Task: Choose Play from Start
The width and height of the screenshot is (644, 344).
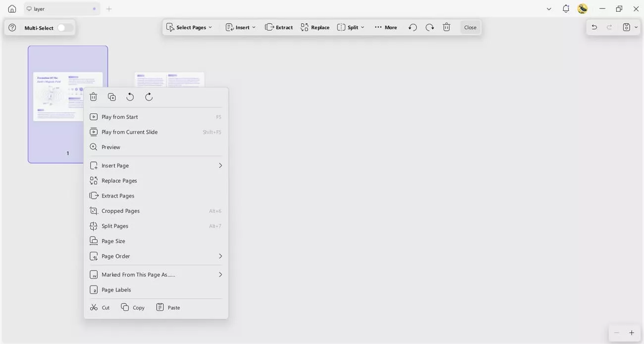Action: [156, 117]
